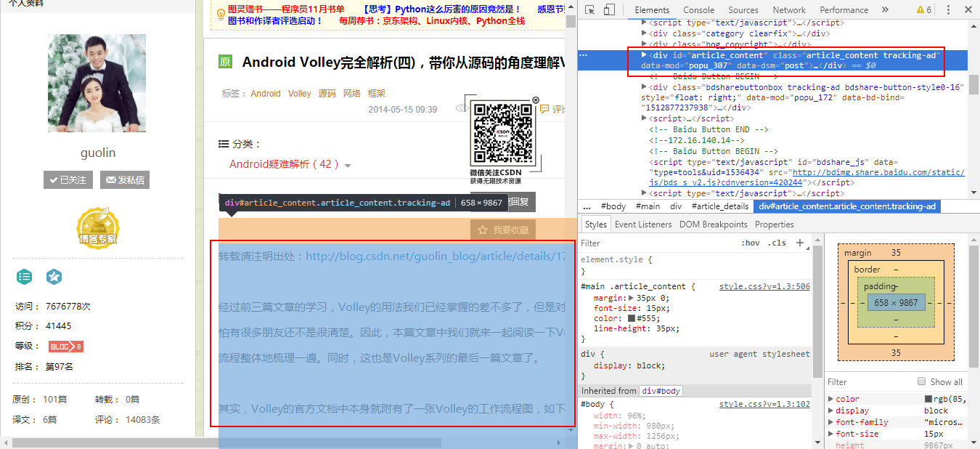Open the DevTools three-dot customize menu
This screenshot has height=449, width=980.
[948, 10]
